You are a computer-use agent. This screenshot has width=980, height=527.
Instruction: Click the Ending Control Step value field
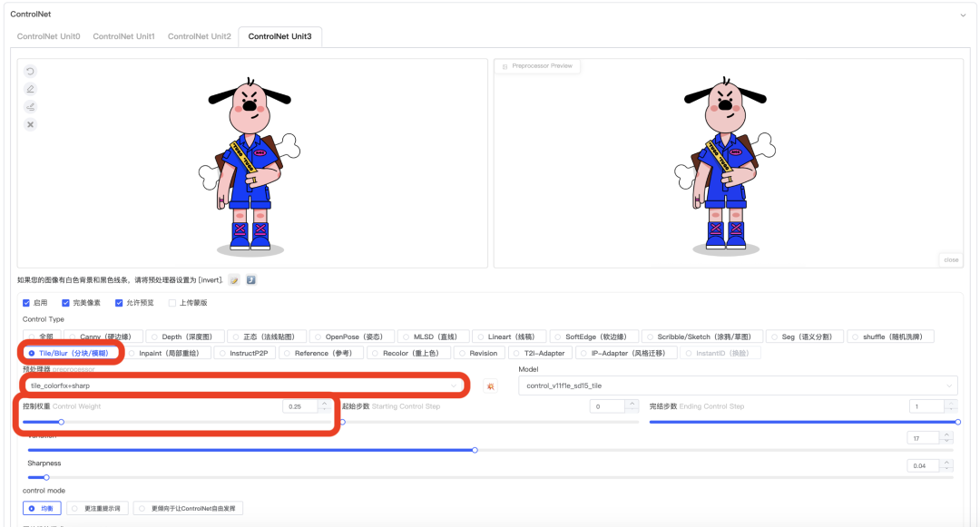click(926, 406)
